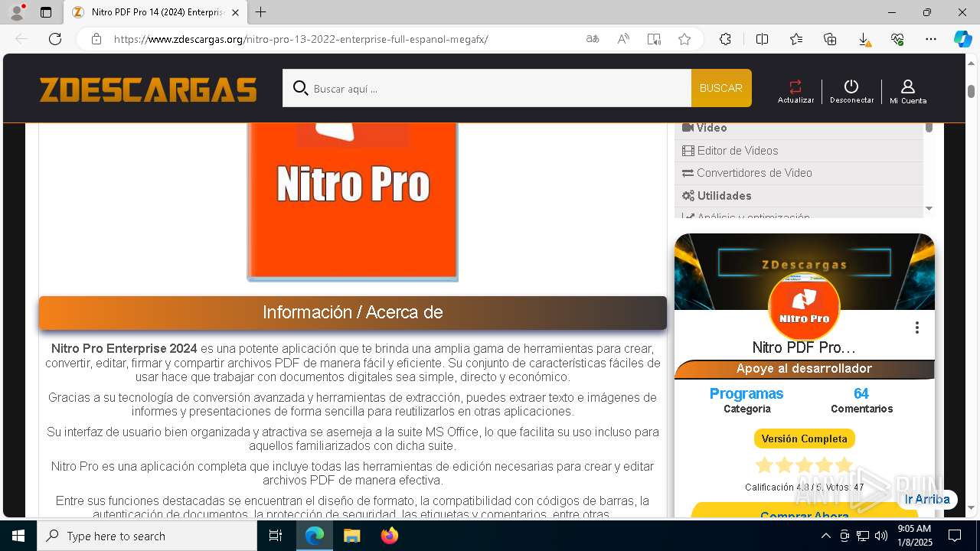Refresh the page with reload icon
The height and width of the screenshot is (551, 980).
pos(55,39)
